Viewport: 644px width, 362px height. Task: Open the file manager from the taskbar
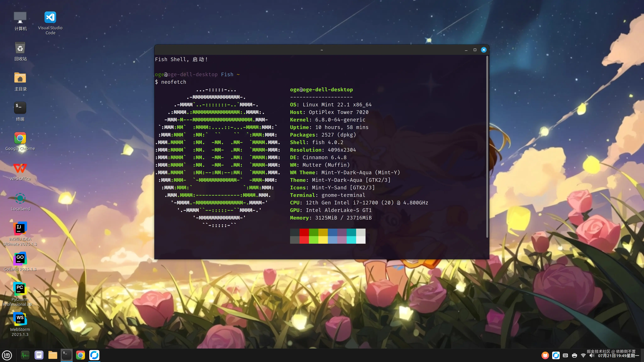pyautogui.click(x=53, y=355)
